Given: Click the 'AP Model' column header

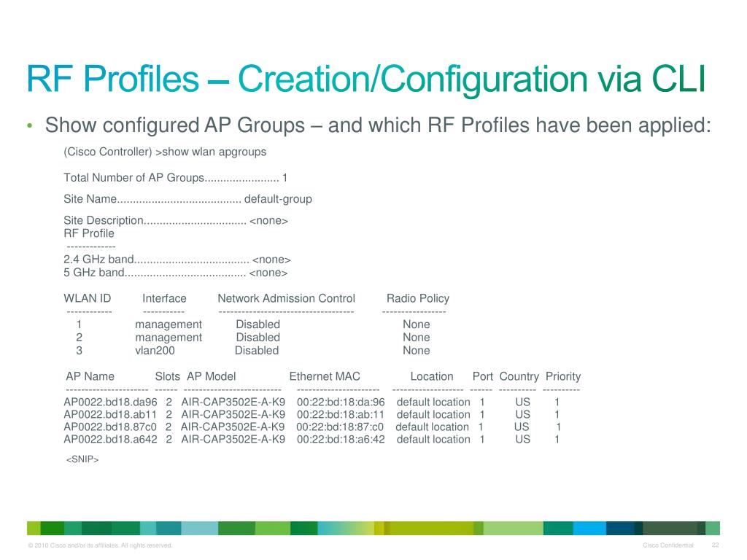Looking at the screenshot, I should pyautogui.click(x=211, y=376).
